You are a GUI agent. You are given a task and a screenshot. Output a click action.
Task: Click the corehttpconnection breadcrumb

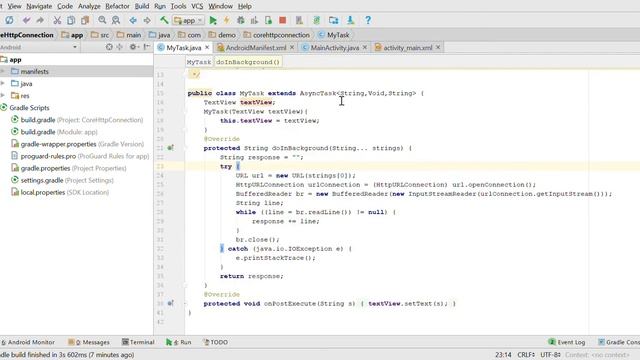[276, 35]
